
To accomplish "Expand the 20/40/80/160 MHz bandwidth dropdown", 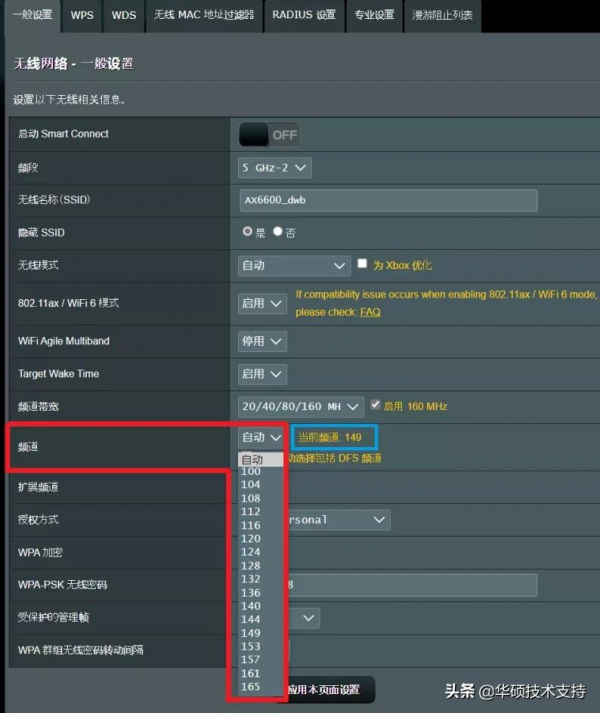I will (302, 406).
